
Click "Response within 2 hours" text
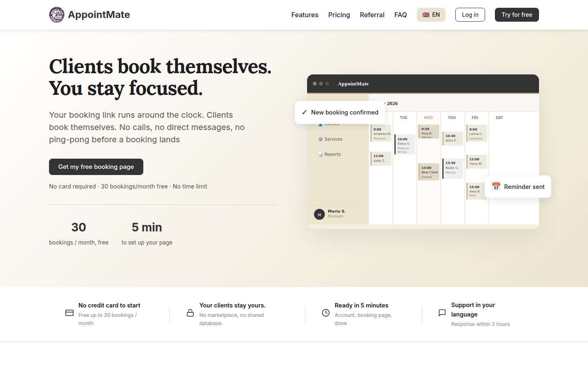coord(480,324)
